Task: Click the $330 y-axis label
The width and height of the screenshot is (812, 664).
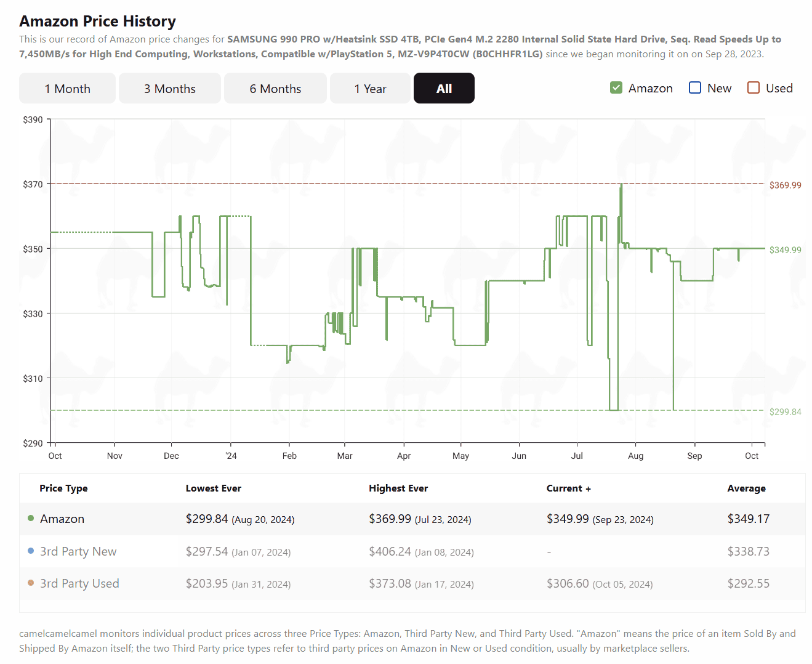Action: click(x=33, y=314)
